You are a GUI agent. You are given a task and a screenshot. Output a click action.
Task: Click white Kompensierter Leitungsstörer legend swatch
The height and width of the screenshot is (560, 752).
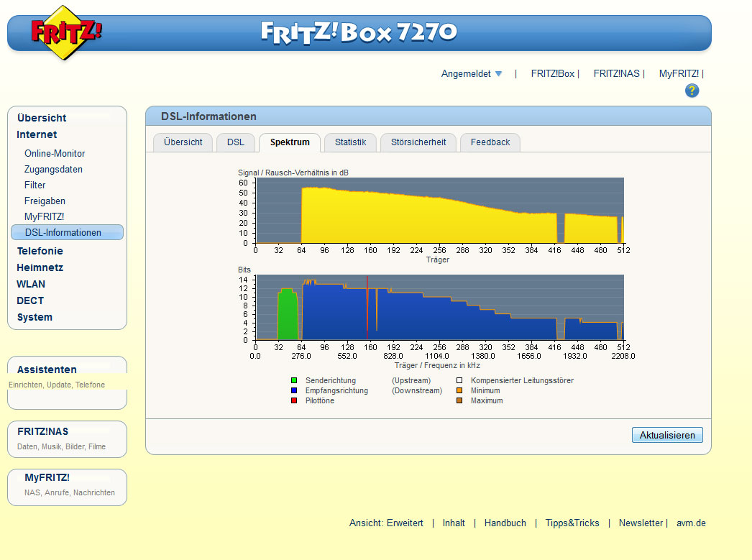point(459,380)
